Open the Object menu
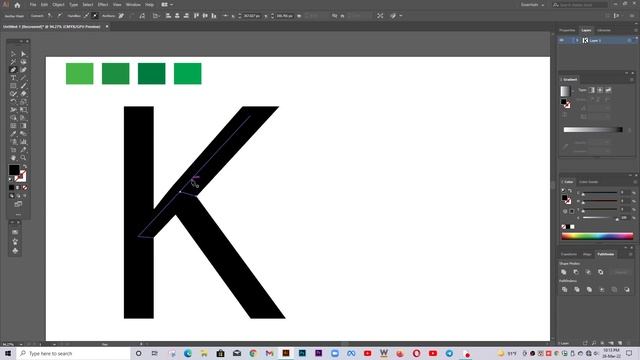Viewport: 640px width, 360px height. [58, 5]
